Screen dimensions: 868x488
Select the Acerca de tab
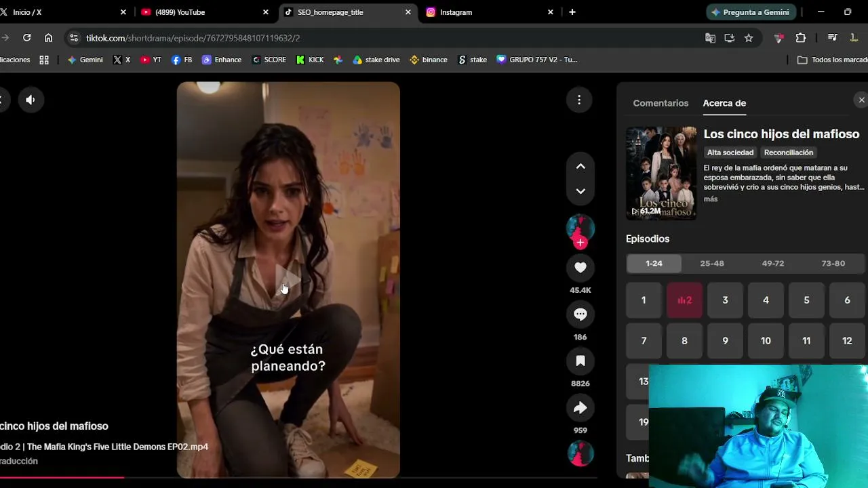point(724,103)
